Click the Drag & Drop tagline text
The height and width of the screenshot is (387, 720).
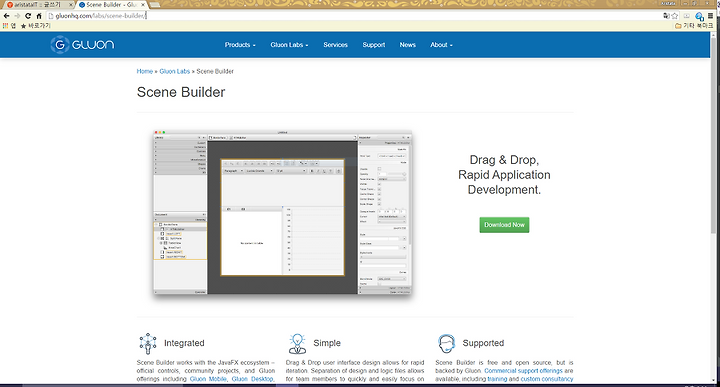(504, 175)
